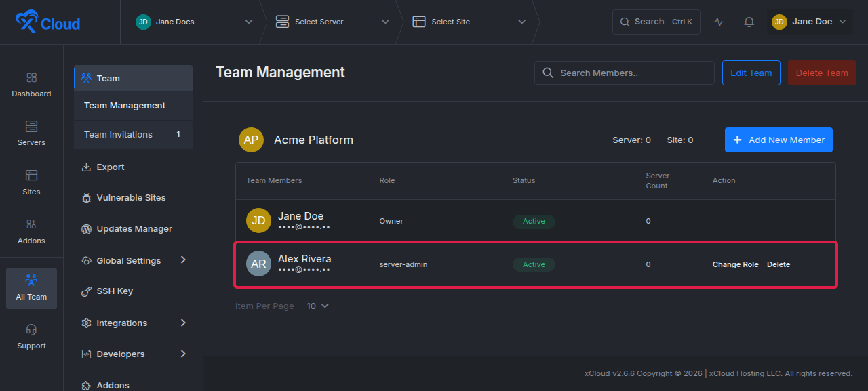Open Servers from the left rail
Screen dimensions: 868x391
pyautogui.click(x=31, y=133)
